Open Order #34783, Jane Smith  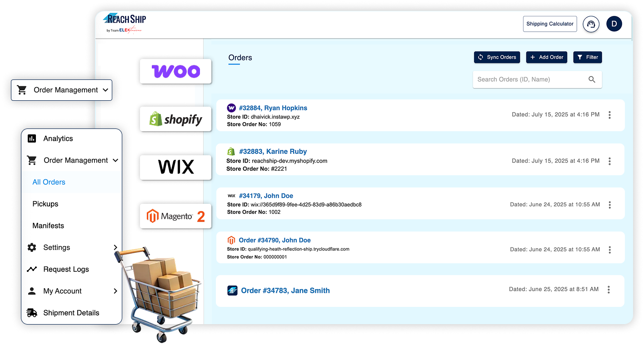tap(285, 291)
